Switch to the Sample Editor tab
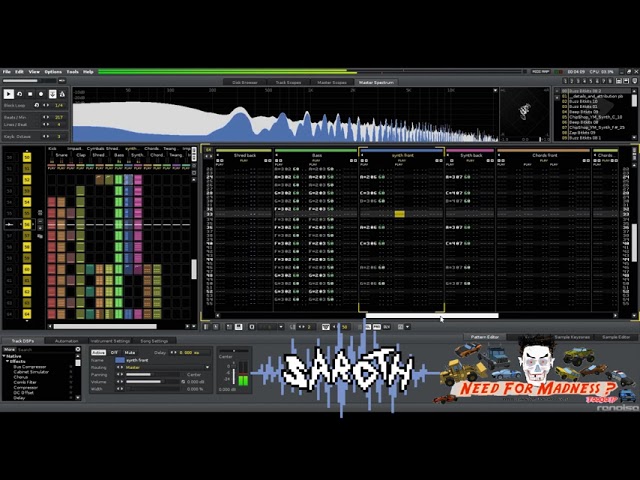 [616, 337]
